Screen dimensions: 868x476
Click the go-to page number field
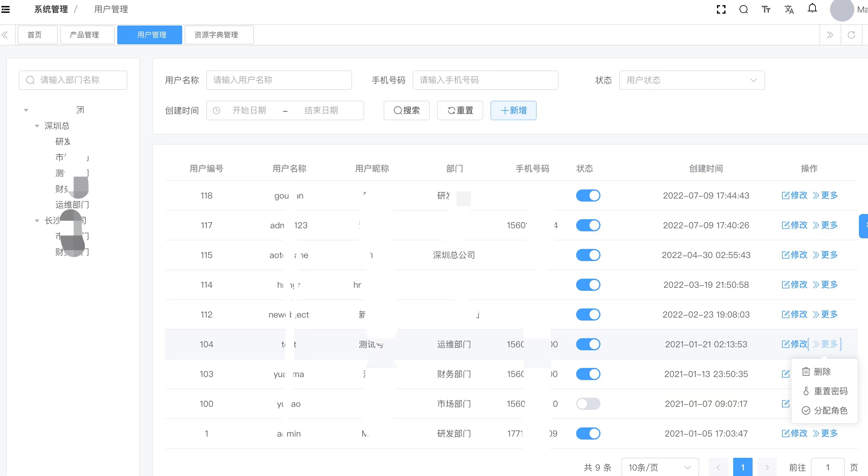[x=828, y=467]
